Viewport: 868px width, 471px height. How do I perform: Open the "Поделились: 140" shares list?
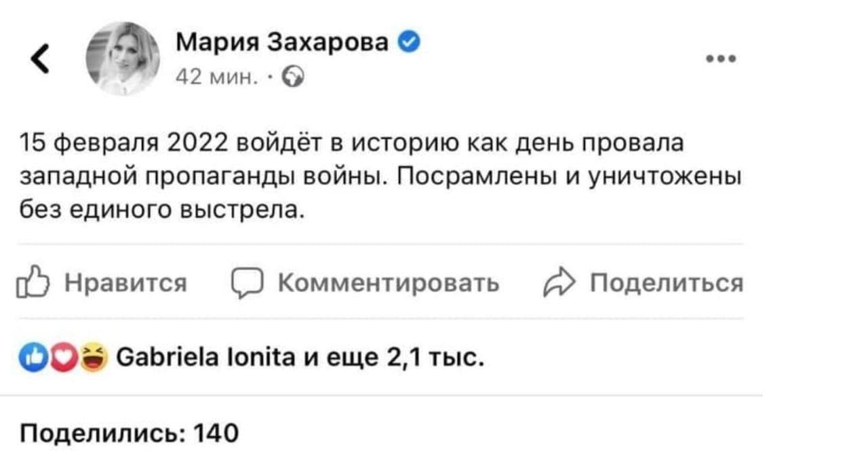128,432
